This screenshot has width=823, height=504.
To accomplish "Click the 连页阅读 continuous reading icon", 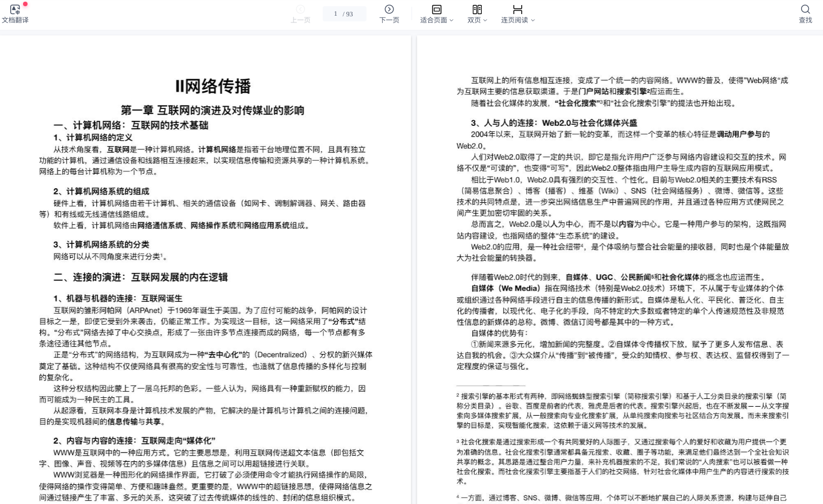I will pyautogui.click(x=517, y=9).
